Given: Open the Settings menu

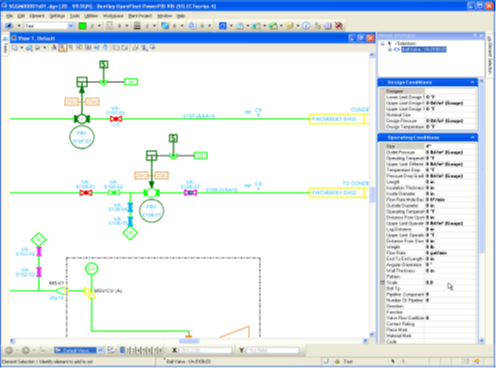Looking at the screenshot, I should (57, 16).
